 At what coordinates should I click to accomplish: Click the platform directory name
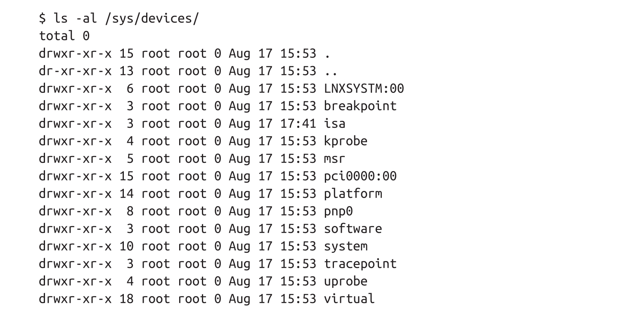[x=353, y=193]
